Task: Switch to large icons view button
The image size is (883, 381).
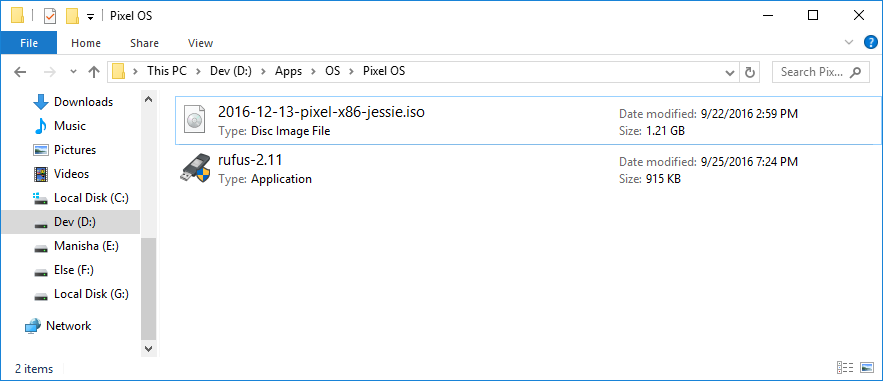Action: [867, 367]
